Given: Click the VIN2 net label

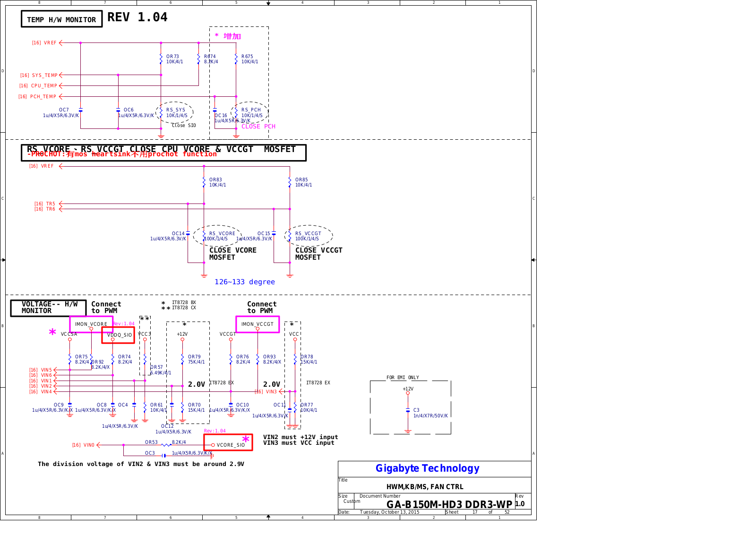Looking at the screenshot, I should click(46, 386).
